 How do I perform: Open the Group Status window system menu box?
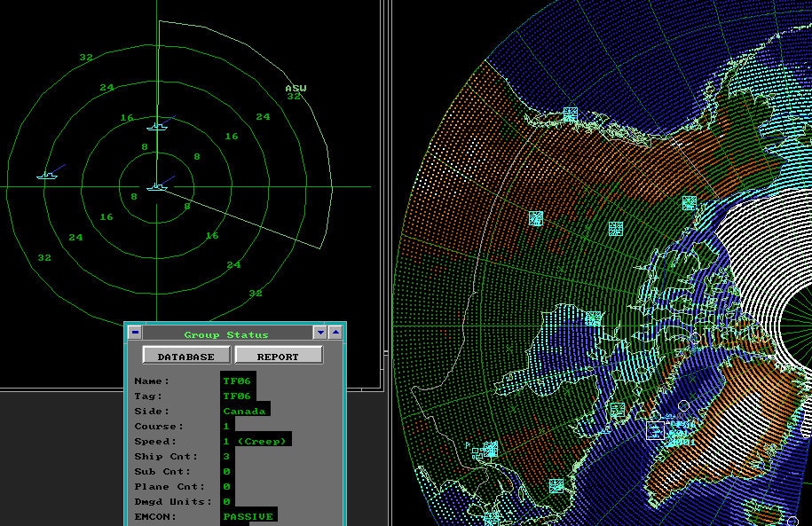134,333
